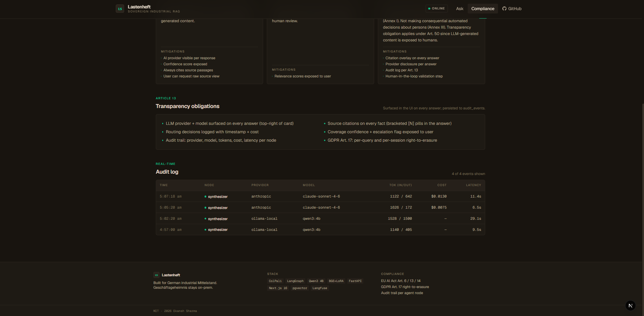This screenshot has width=644, height=316.
Task: Click 'AI provider visible per response' mitigation
Action: click(x=189, y=58)
